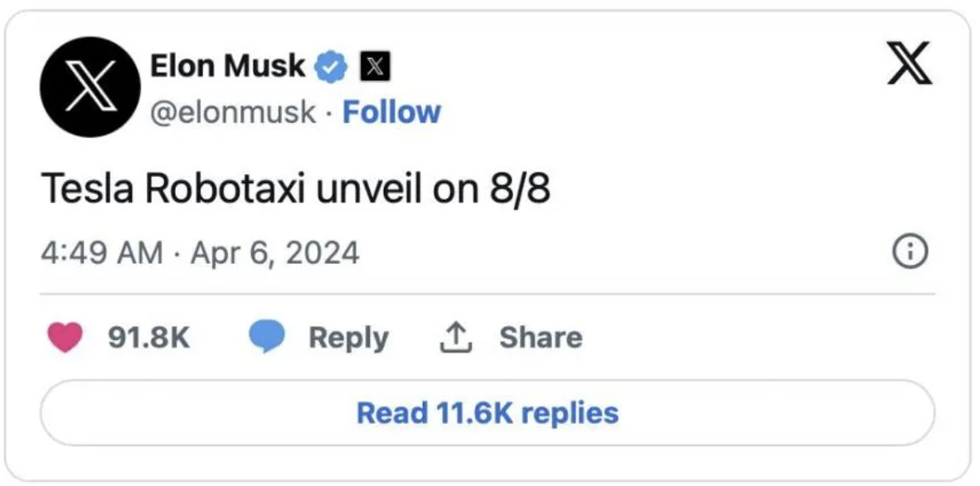Viewport: 980px width, 486px height.
Task: Open the @elonmusk handle link
Action: (232, 112)
